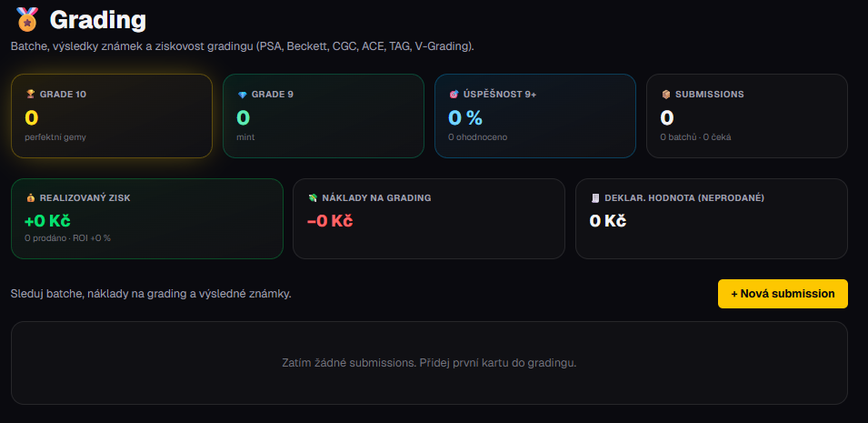This screenshot has width=868, height=423.
Task: Click the money bag icon on Realizovaný zisk
Action: point(30,198)
